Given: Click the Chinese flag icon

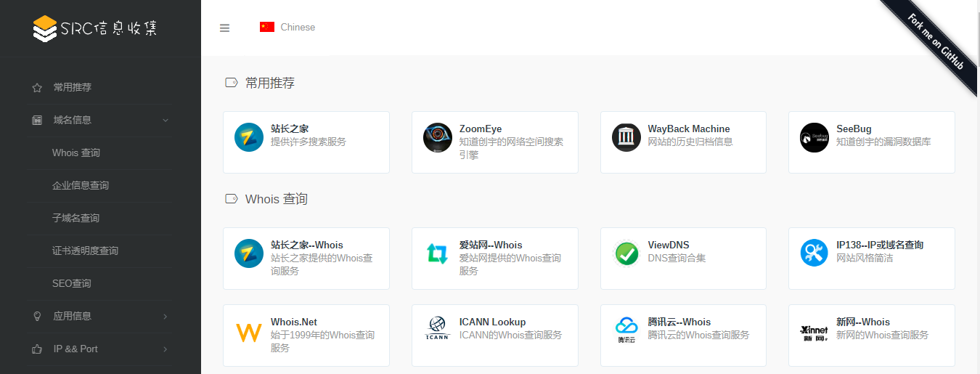Looking at the screenshot, I should pyautogui.click(x=267, y=27).
